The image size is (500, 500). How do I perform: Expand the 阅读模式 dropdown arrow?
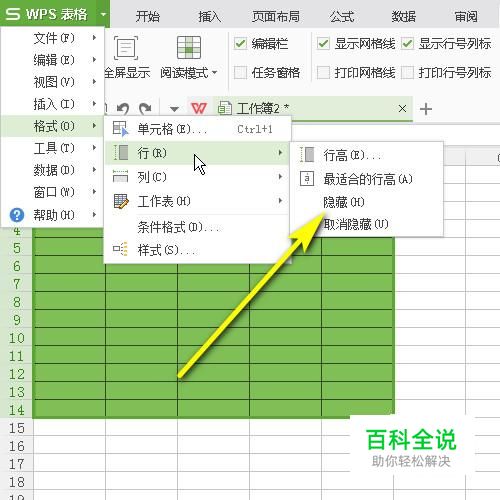214,72
